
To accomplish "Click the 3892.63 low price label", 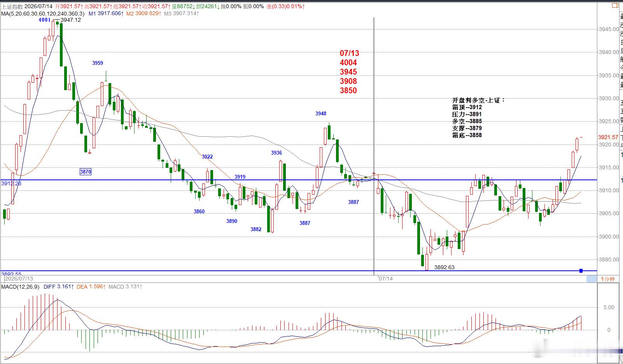I will [444, 267].
